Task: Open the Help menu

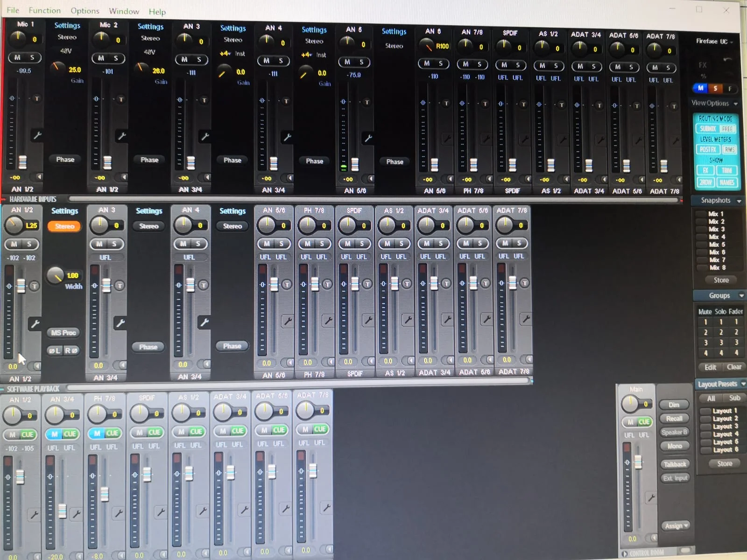Action: [157, 12]
